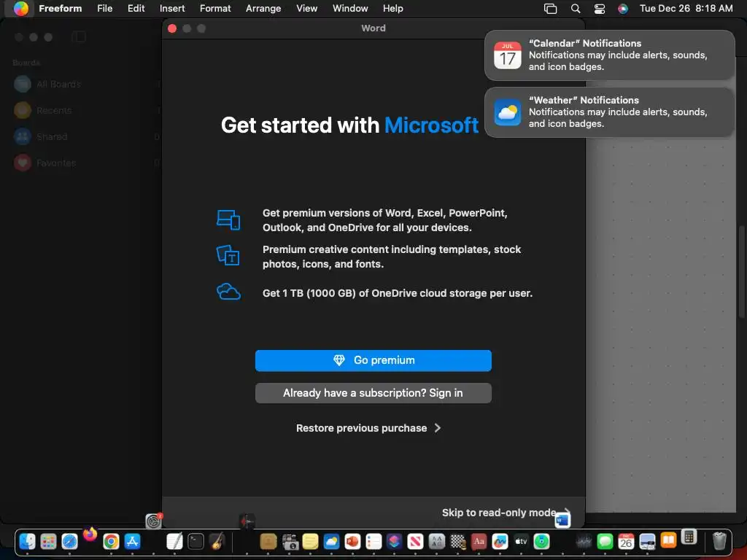747x560 pixels.
Task: Open Google Chrome in the Dock
Action: click(111, 542)
